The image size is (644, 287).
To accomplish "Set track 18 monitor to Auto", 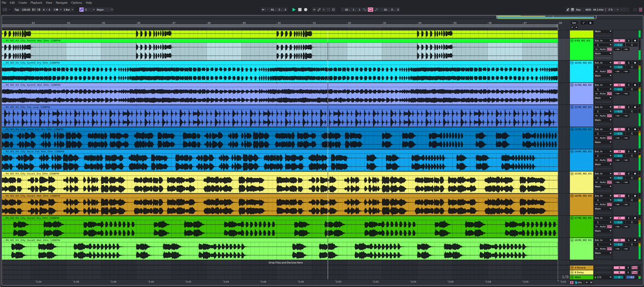I will pyautogui.click(x=603, y=248).
